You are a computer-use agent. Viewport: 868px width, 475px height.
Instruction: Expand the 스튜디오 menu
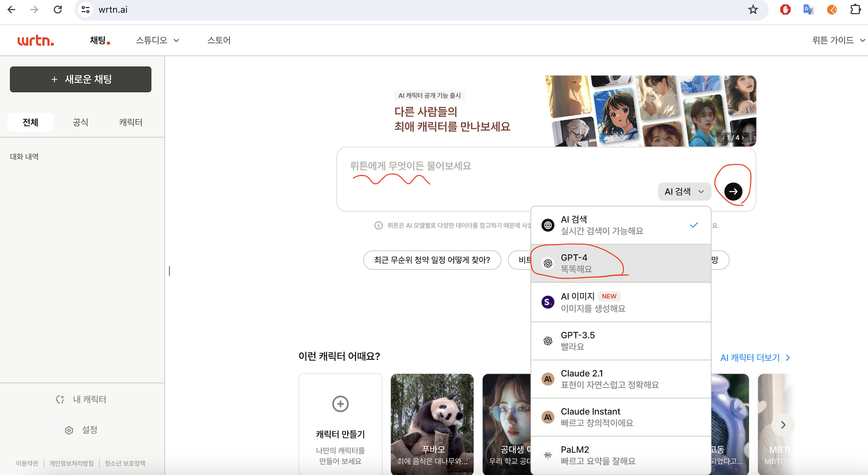pos(158,40)
